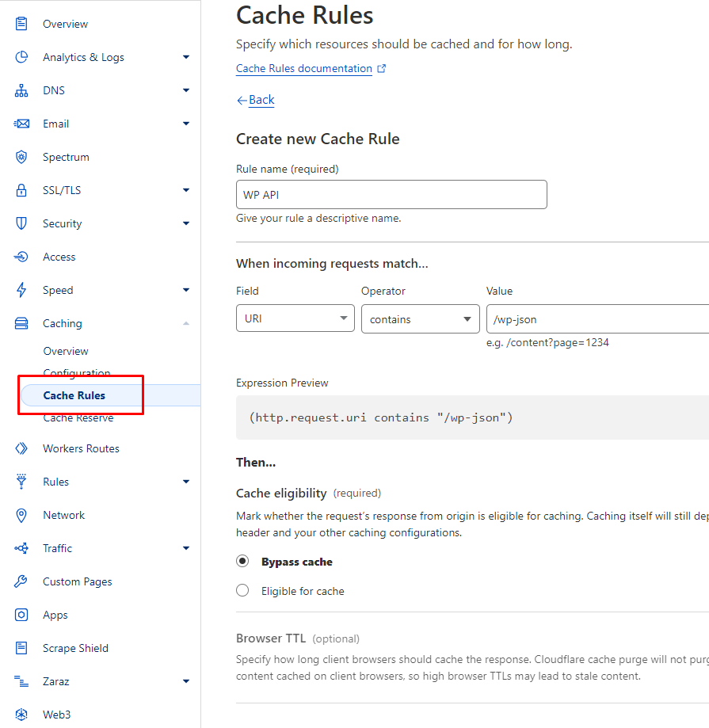This screenshot has width=709, height=728.
Task: Open the Operator dropdown showing contains
Action: (x=420, y=318)
